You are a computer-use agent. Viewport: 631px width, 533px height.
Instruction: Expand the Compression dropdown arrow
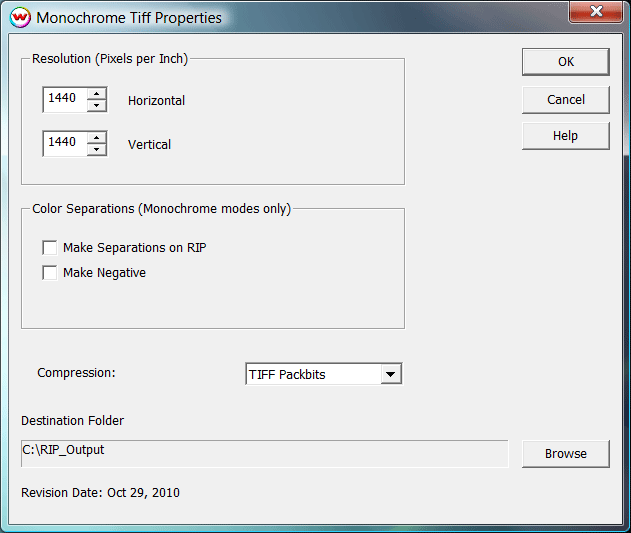tap(391, 375)
